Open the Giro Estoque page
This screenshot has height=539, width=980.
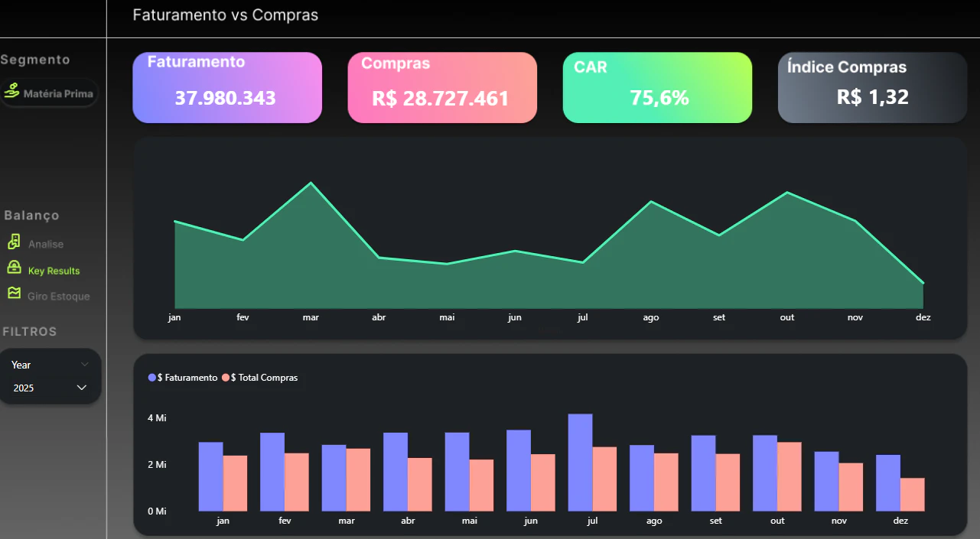coord(58,297)
